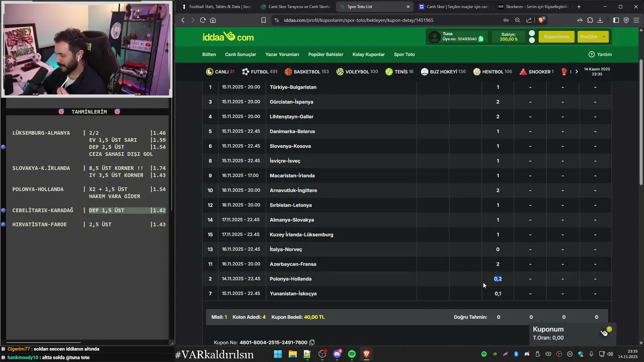Click the iddaa.com logo
The width and height of the screenshot is (644, 362).
coord(228,37)
